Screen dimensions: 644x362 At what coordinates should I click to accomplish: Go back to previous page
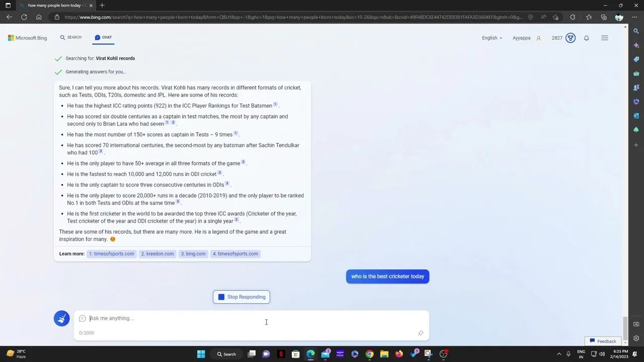[x=9, y=17]
